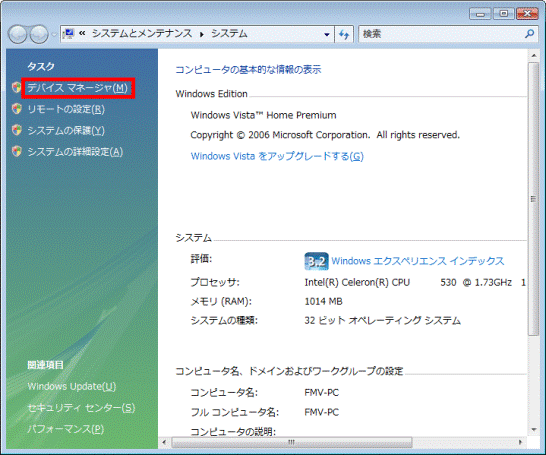
Task: Click horizontal scrollbar left arrow
Action: tap(164, 442)
